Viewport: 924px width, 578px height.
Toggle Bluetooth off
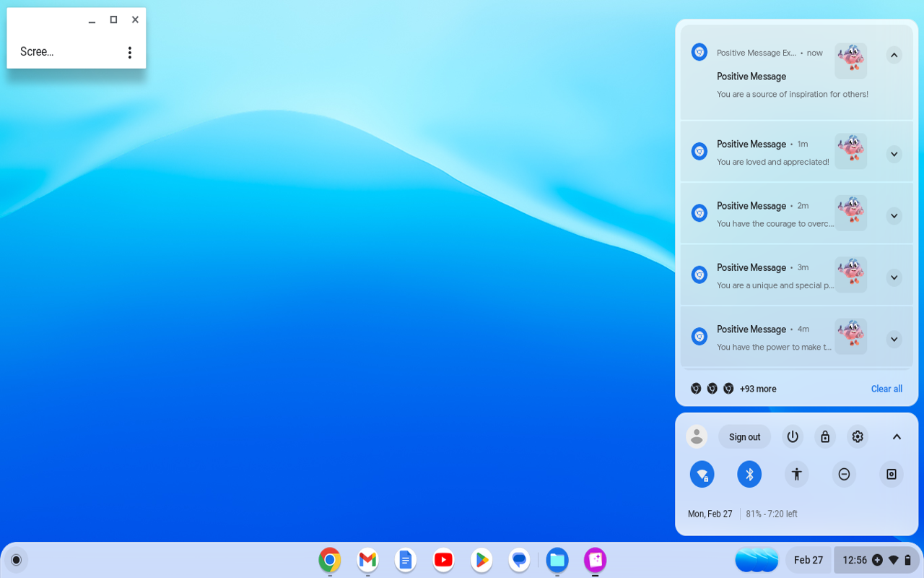point(749,474)
